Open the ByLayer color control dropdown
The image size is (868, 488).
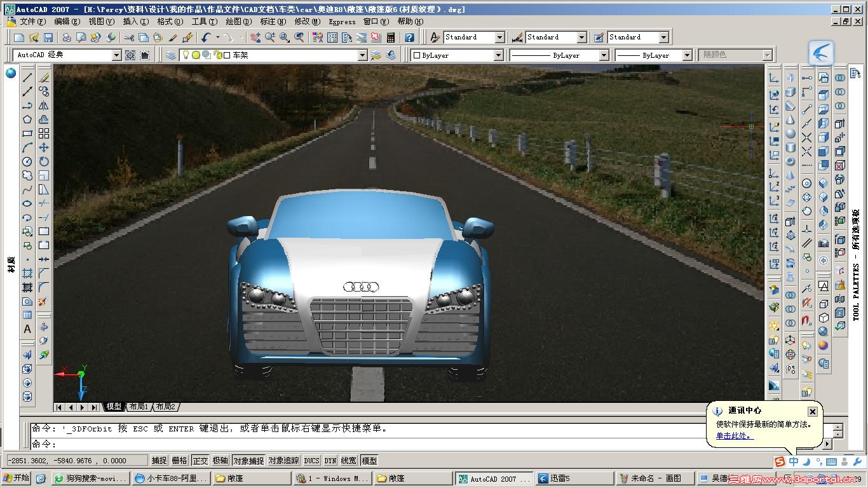click(499, 55)
